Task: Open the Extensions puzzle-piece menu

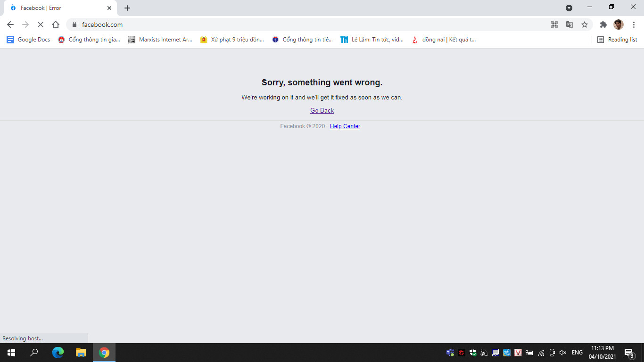Action: [x=603, y=25]
